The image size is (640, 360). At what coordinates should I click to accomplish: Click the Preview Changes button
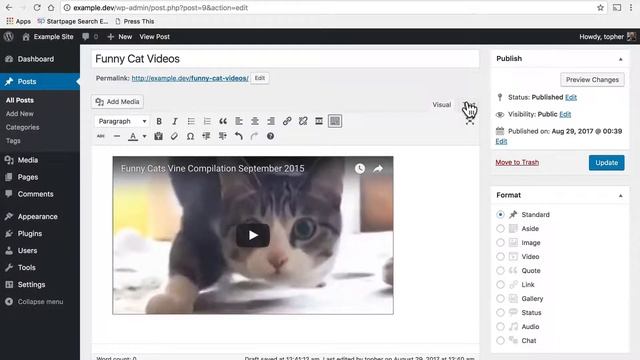pos(592,80)
